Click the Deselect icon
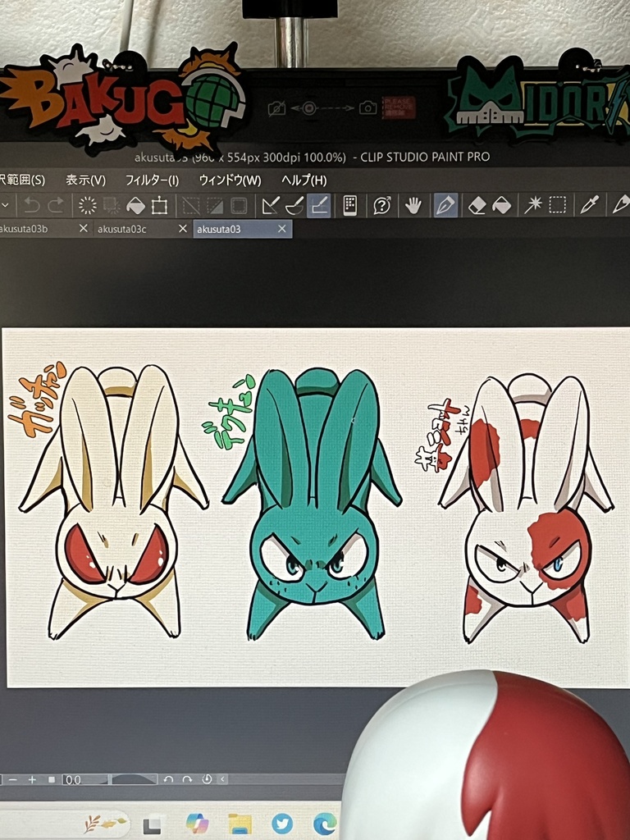 [x=190, y=206]
